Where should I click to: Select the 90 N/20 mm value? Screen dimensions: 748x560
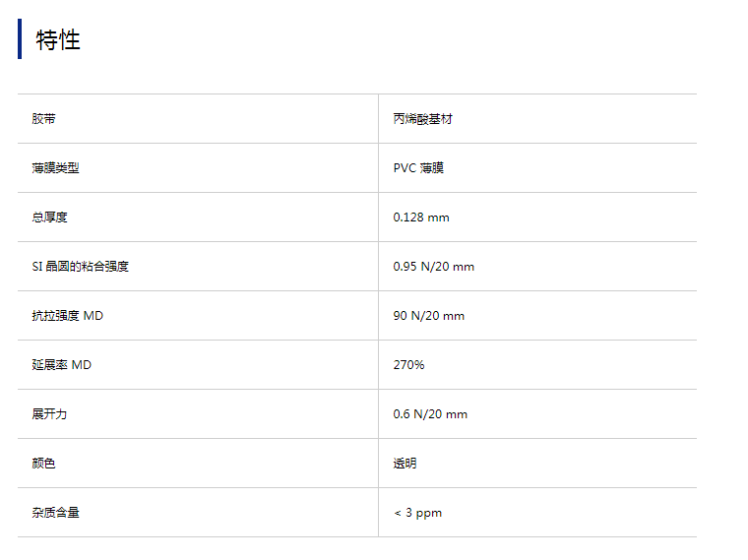coord(428,316)
